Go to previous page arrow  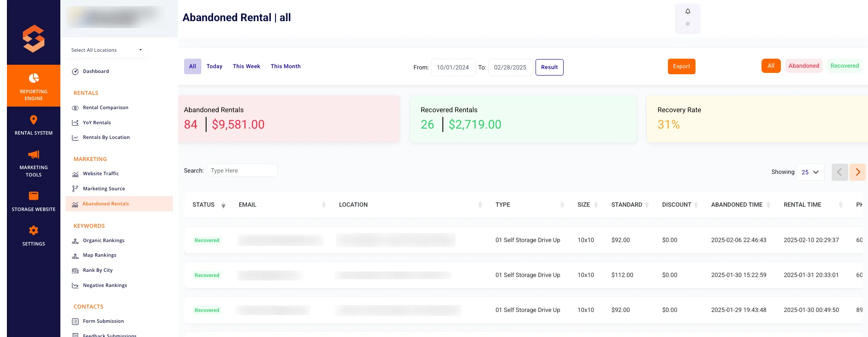840,172
